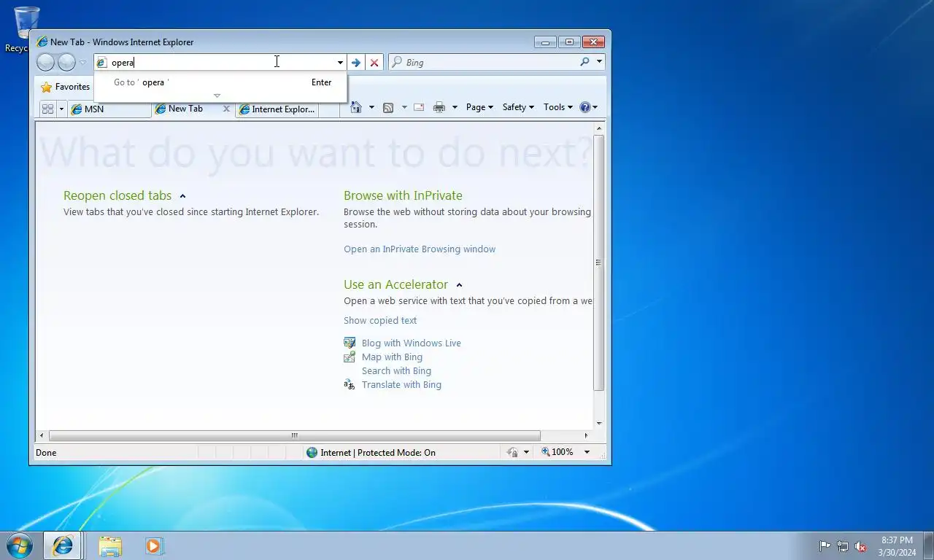The image size is (934, 560).
Task: Click the horizontal scrollbar right arrow
Action: pyautogui.click(x=587, y=436)
